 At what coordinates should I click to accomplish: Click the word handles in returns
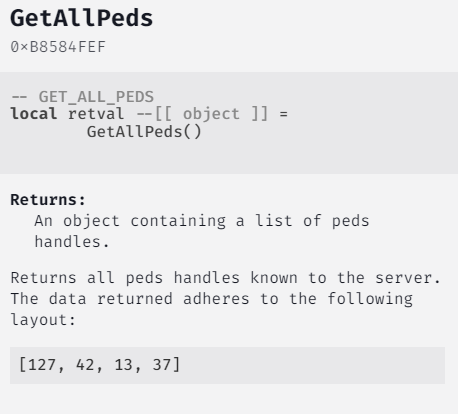(x=72, y=242)
